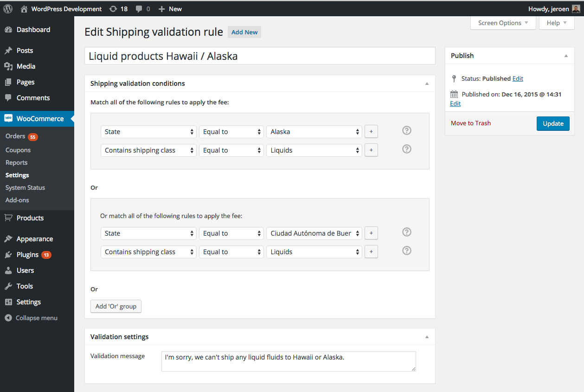Open the State condition dropdown
This screenshot has width=584, height=392.
point(148,131)
